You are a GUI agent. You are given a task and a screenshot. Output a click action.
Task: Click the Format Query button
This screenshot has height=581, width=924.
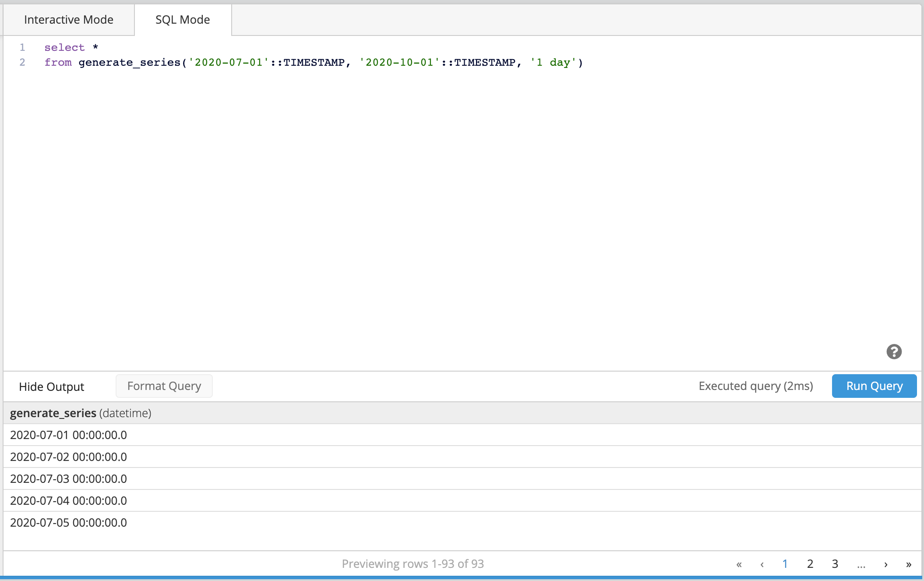(163, 386)
